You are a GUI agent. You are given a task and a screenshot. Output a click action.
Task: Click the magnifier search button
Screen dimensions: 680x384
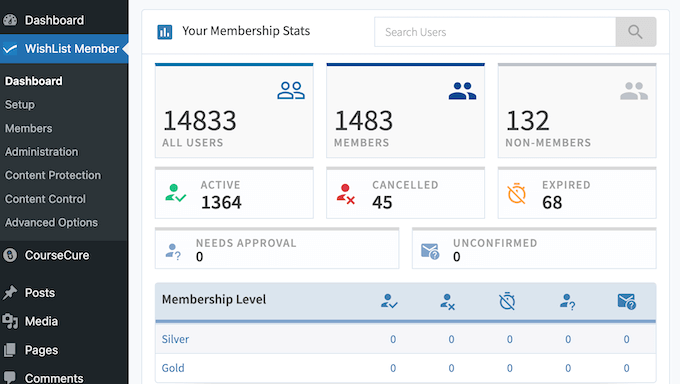636,32
